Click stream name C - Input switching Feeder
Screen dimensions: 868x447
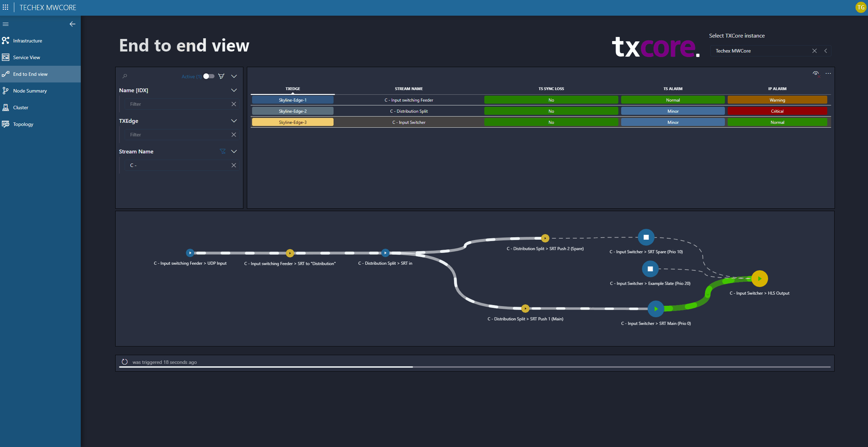pyautogui.click(x=409, y=100)
